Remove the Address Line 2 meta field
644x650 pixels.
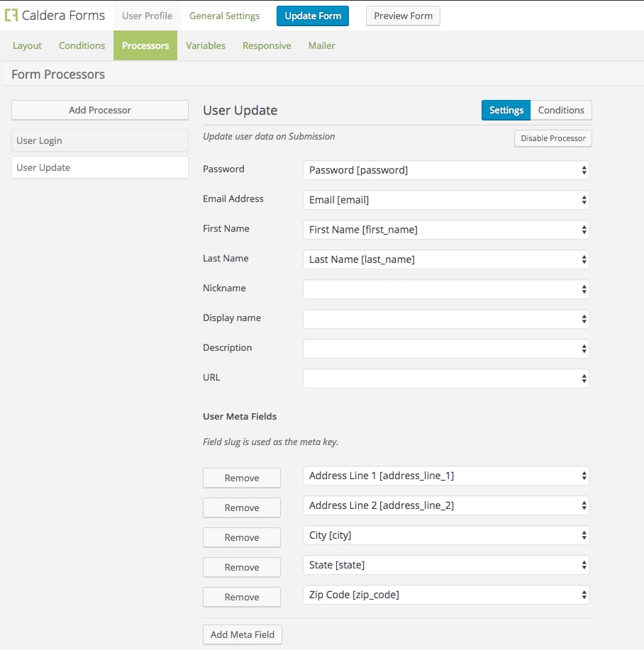coord(242,508)
